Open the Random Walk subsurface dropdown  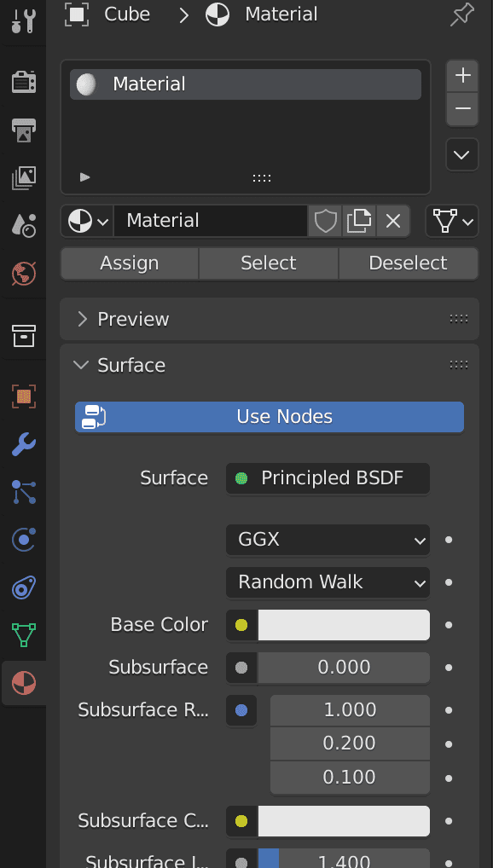point(328,582)
